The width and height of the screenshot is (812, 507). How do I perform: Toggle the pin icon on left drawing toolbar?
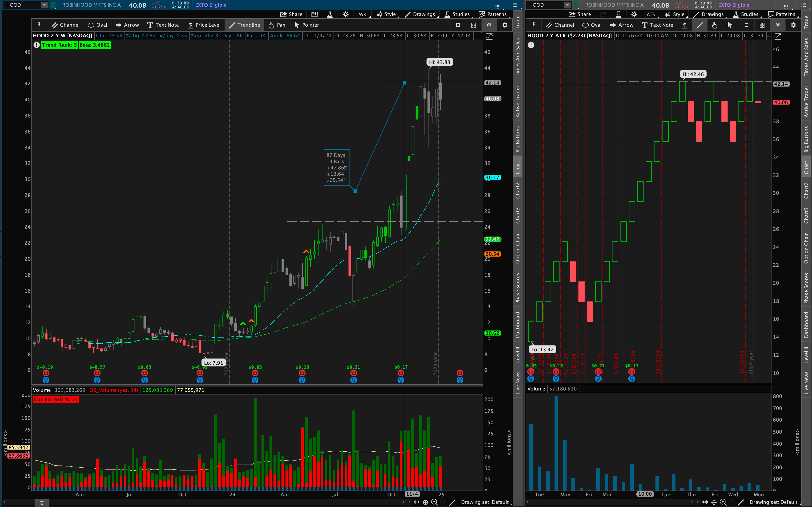39,25
